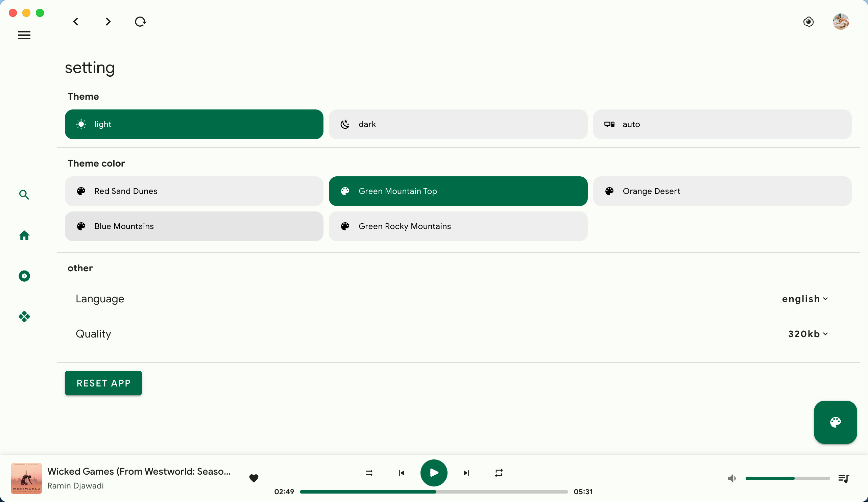
Task: Skip to the previous track
Action: coord(401,473)
